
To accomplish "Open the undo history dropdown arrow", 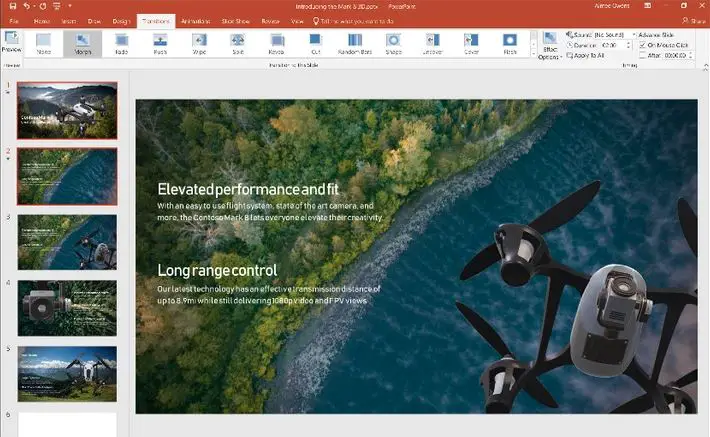I will (x=34, y=6).
